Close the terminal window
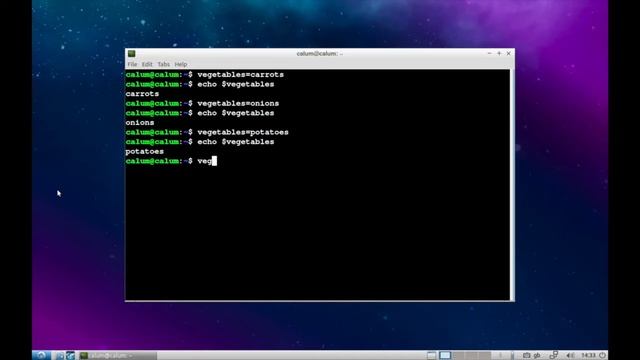The height and width of the screenshot is (360, 640). tap(509, 53)
